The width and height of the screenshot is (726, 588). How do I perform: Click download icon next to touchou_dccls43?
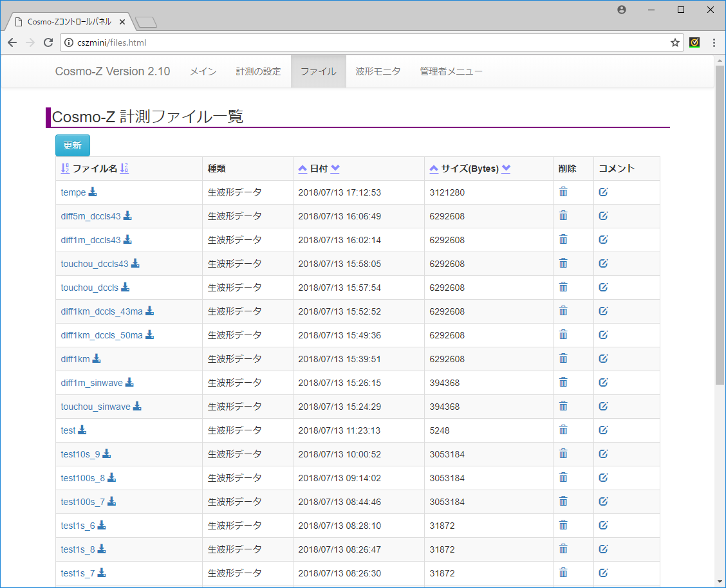click(135, 263)
